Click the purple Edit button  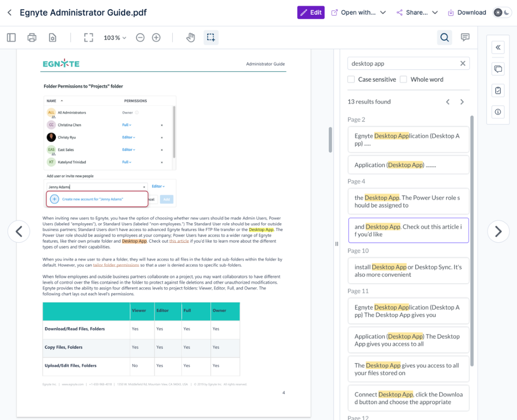(311, 12)
